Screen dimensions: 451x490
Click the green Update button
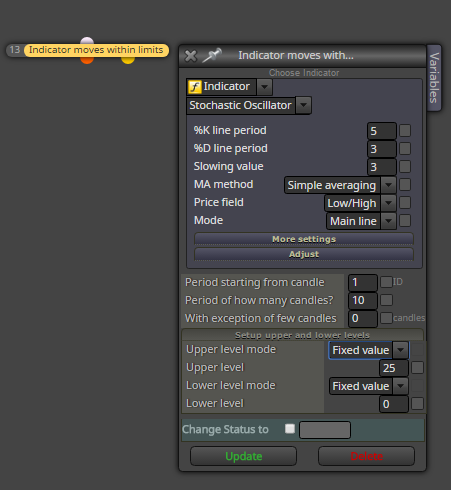click(243, 456)
